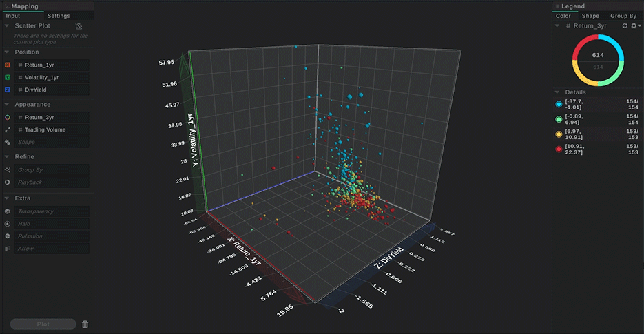Click the Arrow icon in Extra
Viewport: 644px width, 334px height.
coord(8,249)
